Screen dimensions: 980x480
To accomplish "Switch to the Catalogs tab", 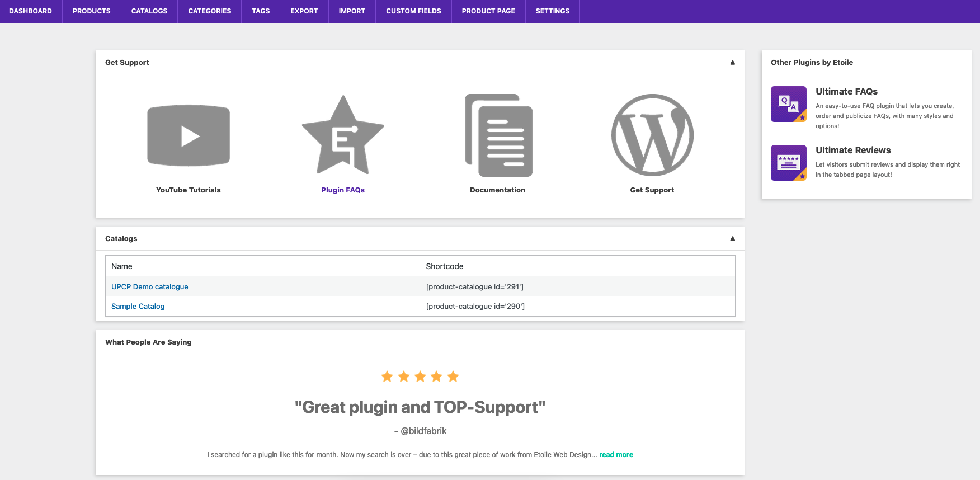I will [149, 11].
